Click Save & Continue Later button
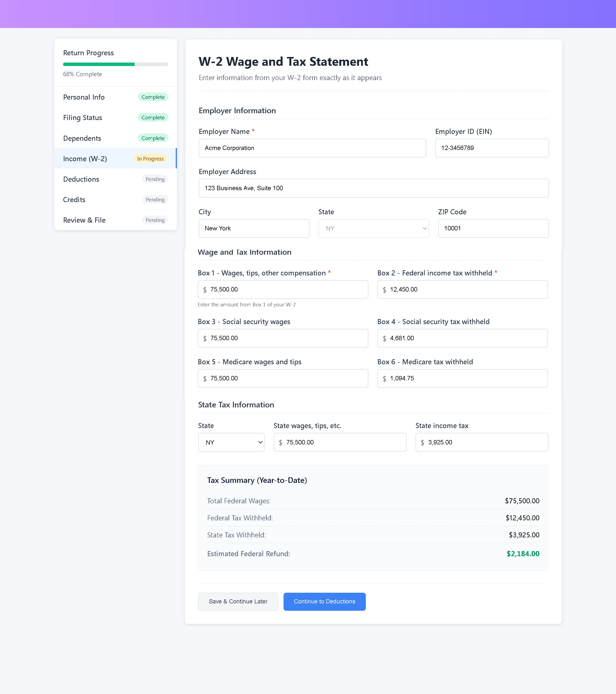The image size is (616, 694). pos(238,602)
